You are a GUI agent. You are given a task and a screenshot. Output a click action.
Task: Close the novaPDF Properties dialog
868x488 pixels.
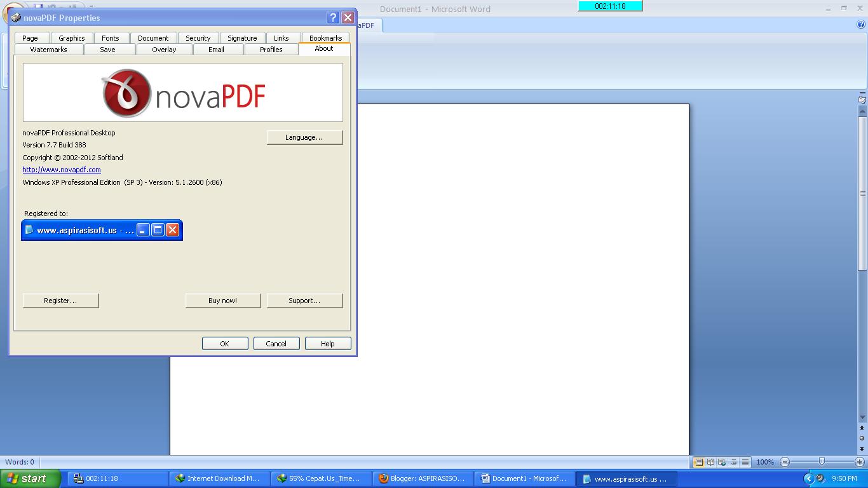(348, 18)
